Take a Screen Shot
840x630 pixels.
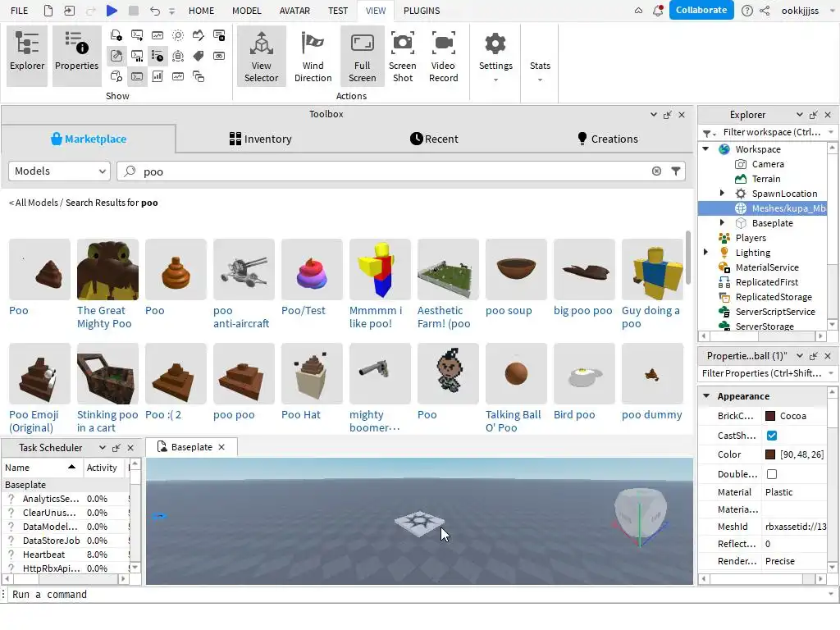coord(402,56)
